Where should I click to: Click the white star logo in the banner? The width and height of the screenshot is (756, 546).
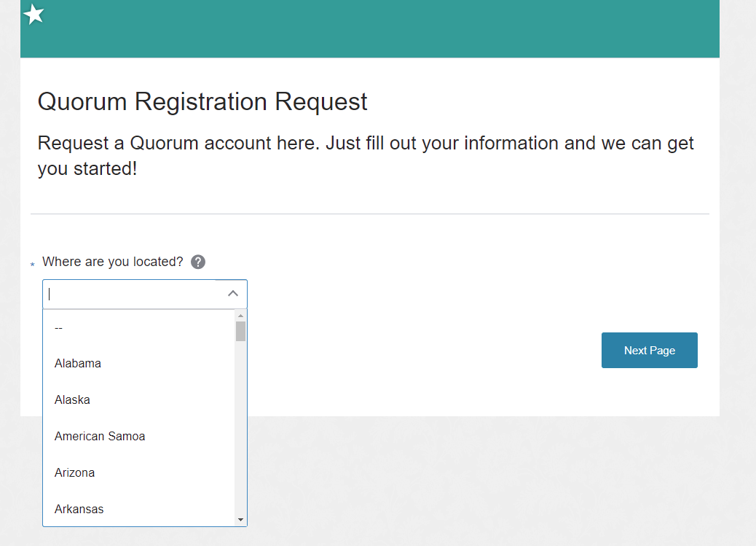pyautogui.click(x=34, y=14)
